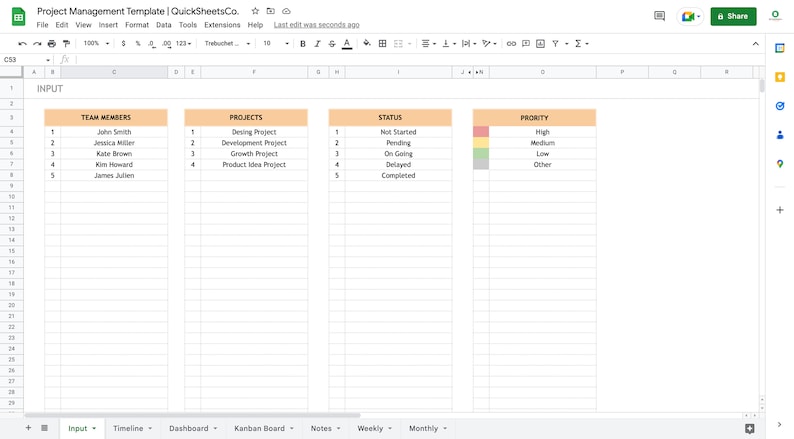The image size is (794, 439).
Task: Open horizontal align dropdown
Action: tap(428, 44)
